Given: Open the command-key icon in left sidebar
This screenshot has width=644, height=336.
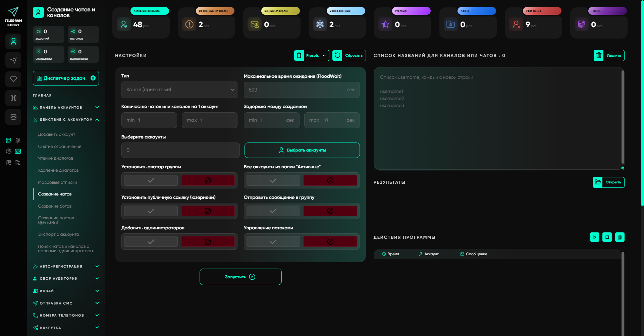Looking at the screenshot, I should point(13,98).
